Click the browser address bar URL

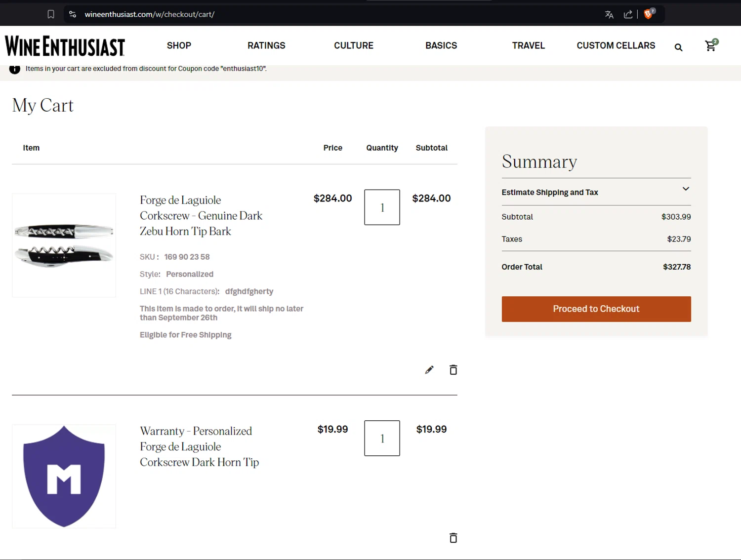[x=150, y=14]
